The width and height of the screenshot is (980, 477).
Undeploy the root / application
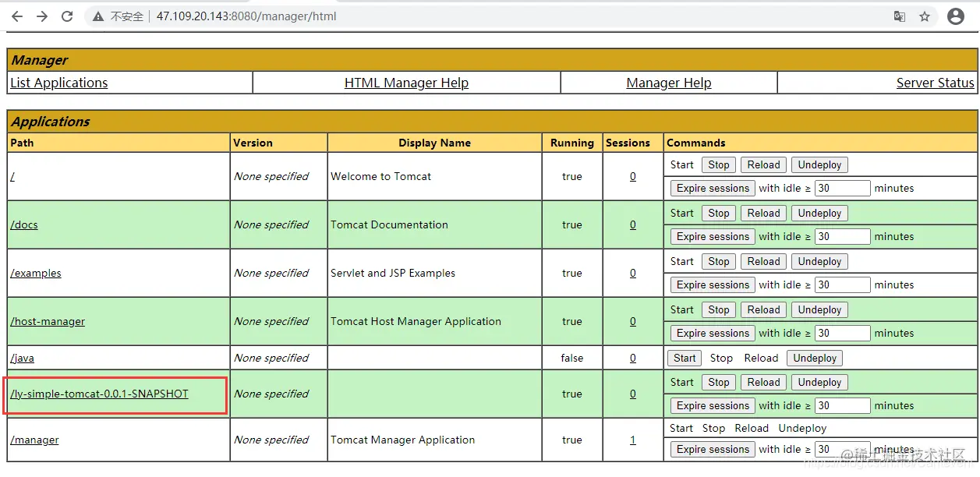[x=819, y=165]
